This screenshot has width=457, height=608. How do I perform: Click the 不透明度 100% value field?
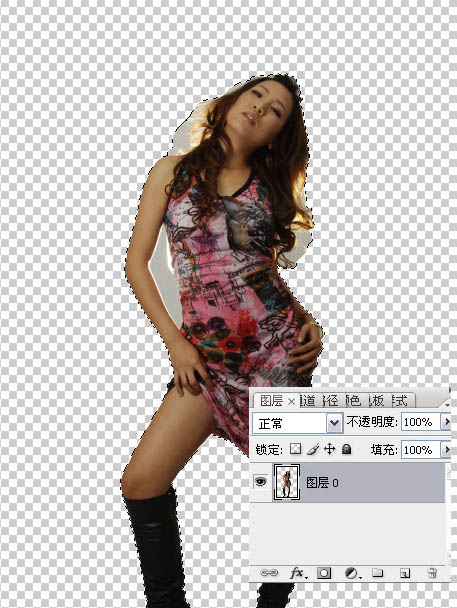click(x=421, y=422)
